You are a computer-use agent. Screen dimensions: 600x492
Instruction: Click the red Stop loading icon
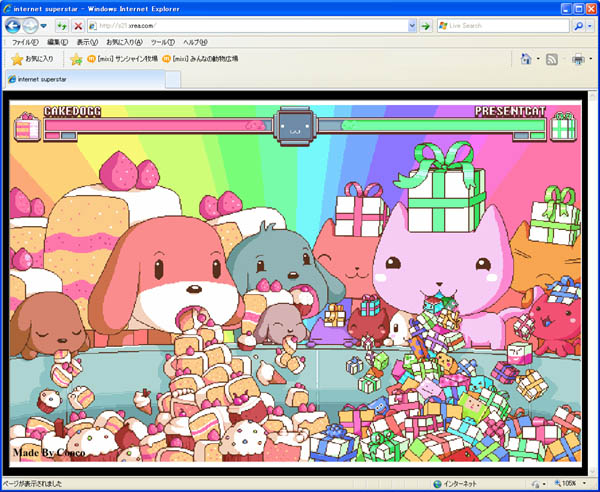point(78,26)
